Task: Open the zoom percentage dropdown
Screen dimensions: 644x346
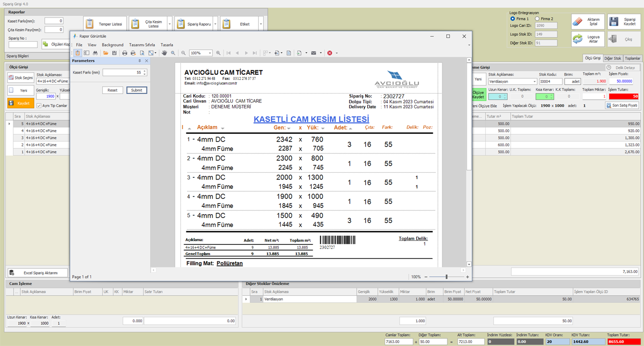Action: pyautogui.click(x=210, y=53)
